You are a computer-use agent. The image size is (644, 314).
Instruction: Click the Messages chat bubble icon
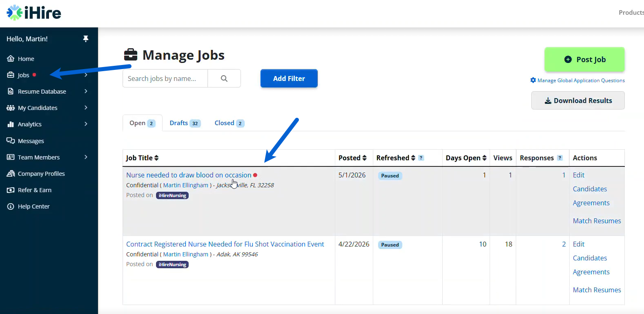tap(11, 141)
